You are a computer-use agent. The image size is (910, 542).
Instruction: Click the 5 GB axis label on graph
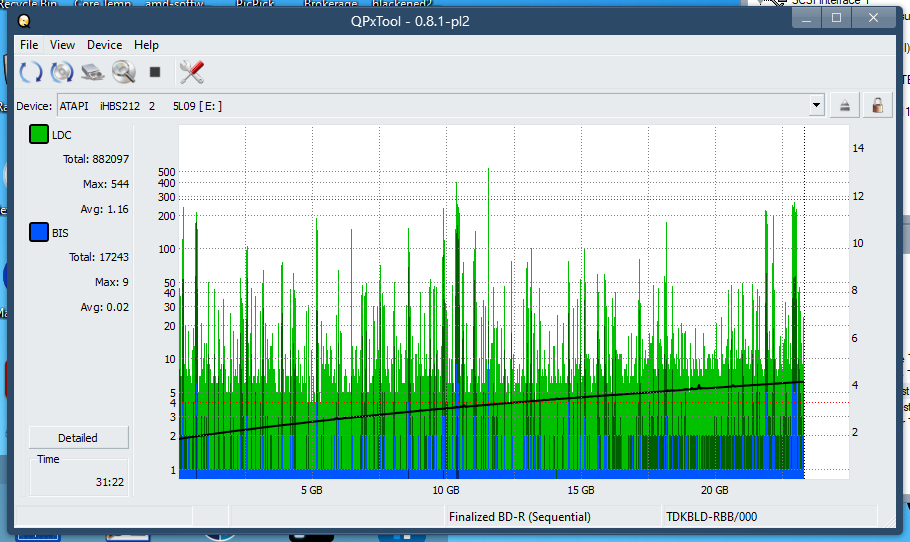tap(312, 490)
